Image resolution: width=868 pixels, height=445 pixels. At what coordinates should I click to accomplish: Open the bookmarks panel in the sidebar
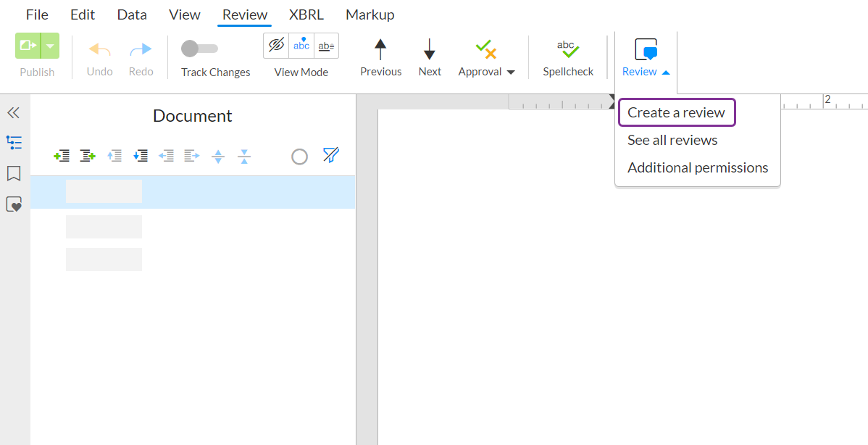click(x=14, y=173)
